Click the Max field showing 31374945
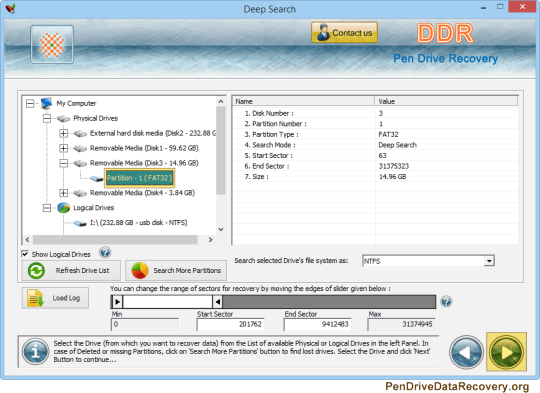Viewport: 540px width, 393px height. pos(401,324)
